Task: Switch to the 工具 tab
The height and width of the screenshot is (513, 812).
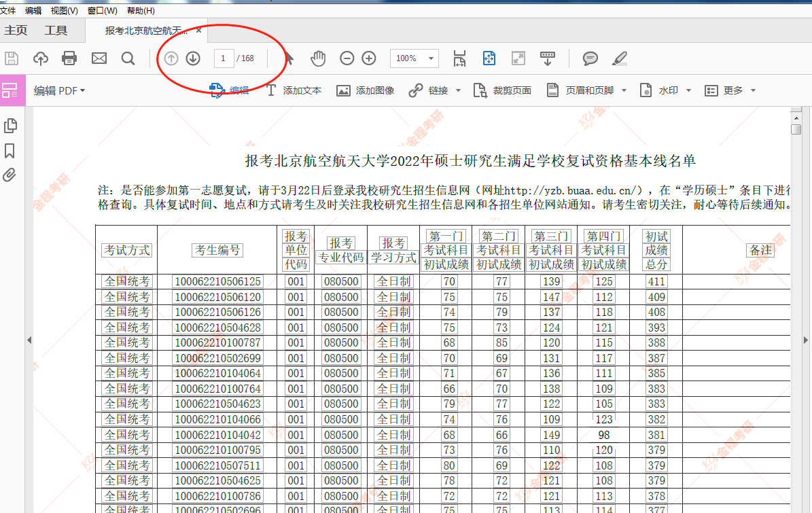Action: click(x=56, y=31)
